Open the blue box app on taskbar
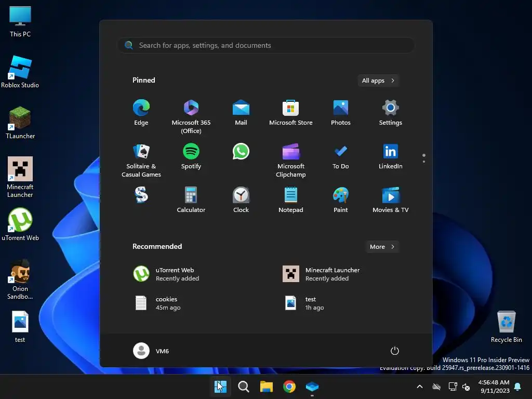The height and width of the screenshot is (399, 532). tap(312, 387)
